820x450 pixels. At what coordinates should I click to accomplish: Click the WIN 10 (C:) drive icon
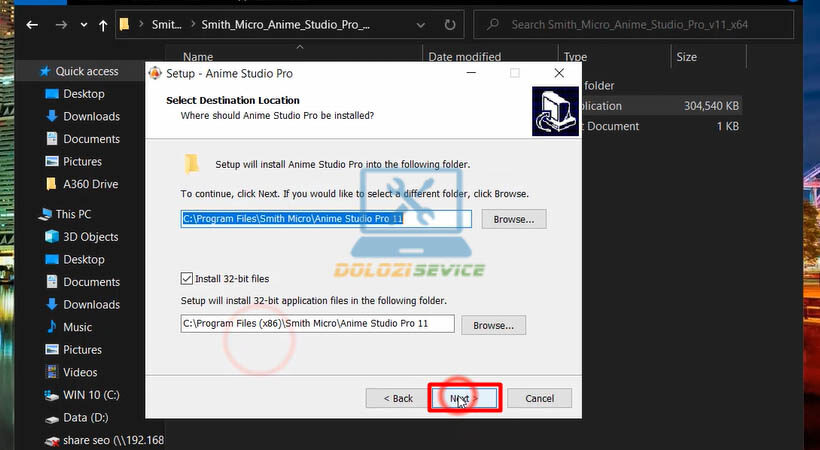pos(52,395)
